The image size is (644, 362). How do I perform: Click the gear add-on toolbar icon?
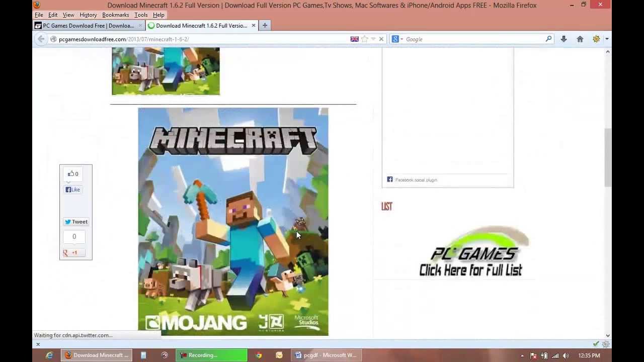[x=596, y=39]
